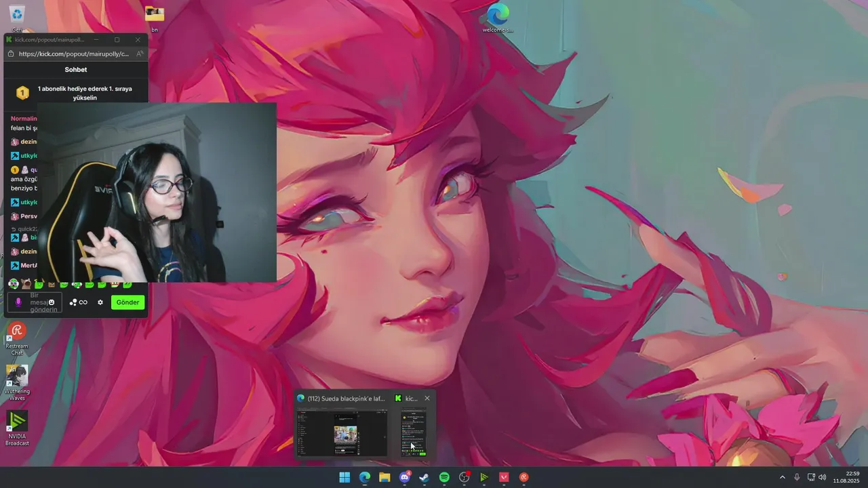868x488 pixels.
Task: Open Valorant from the taskbar
Action: coord(504,477)
